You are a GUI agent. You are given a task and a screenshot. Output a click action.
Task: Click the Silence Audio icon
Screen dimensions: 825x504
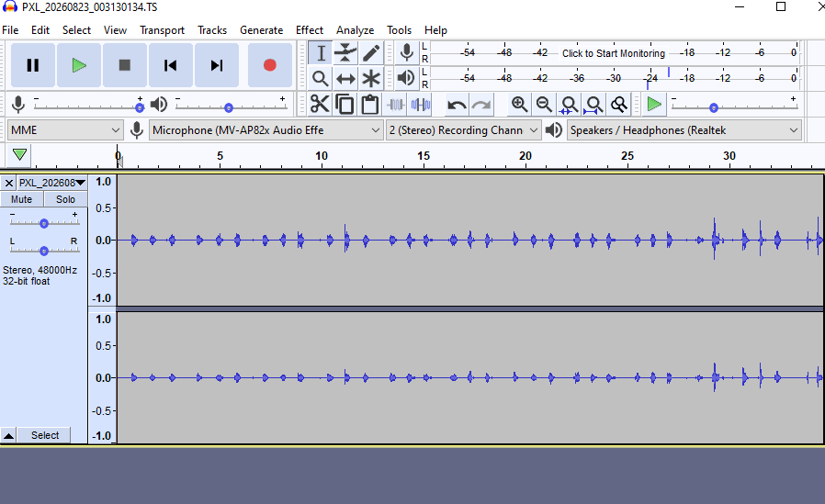[x=421, y=104]
